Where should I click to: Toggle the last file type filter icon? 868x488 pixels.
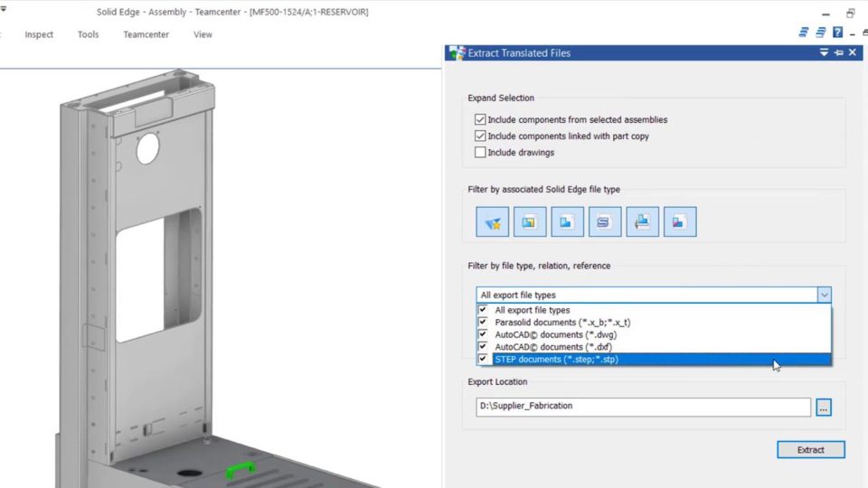680,222
